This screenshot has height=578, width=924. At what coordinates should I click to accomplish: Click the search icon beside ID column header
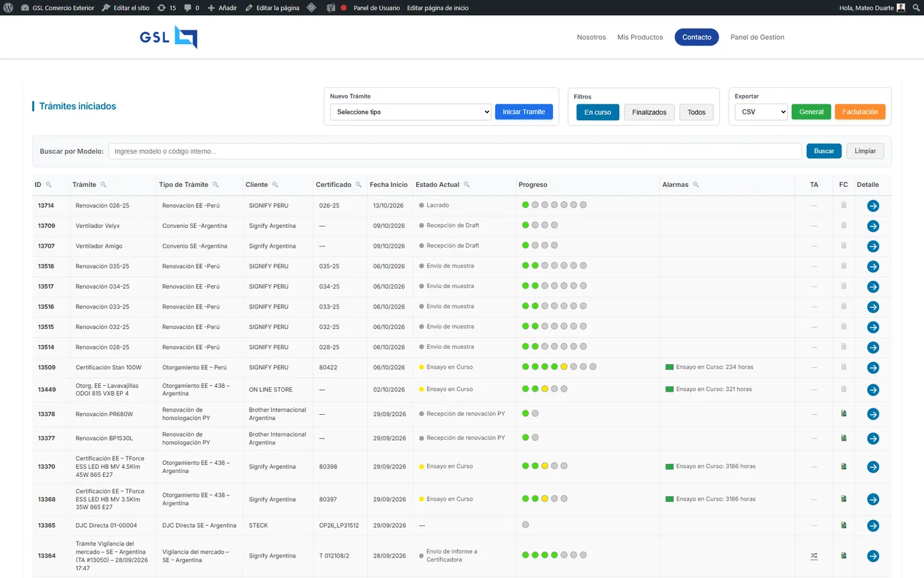pyautogui.click(x=48, y=185)
